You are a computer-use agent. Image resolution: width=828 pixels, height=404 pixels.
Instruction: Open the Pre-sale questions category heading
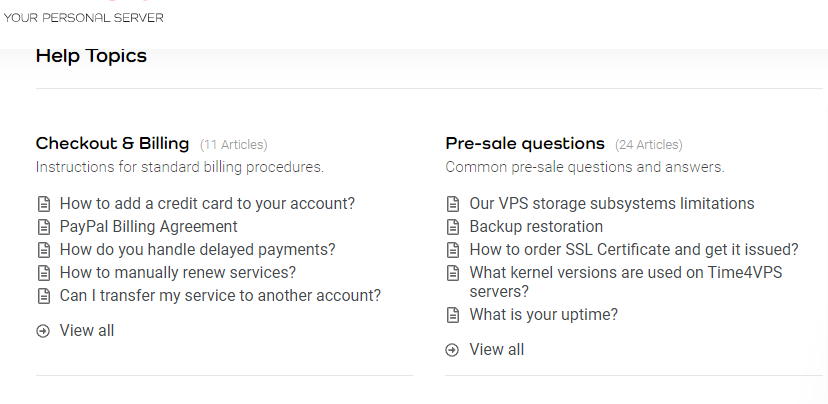point(525,144)
